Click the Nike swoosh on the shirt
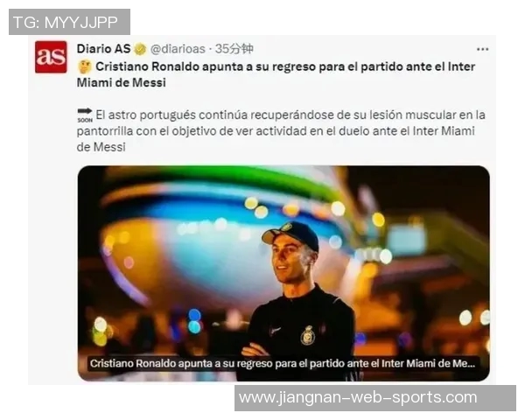Image resolution: width=525 pixels, height=420 pixels. click(x=276, y=330)
